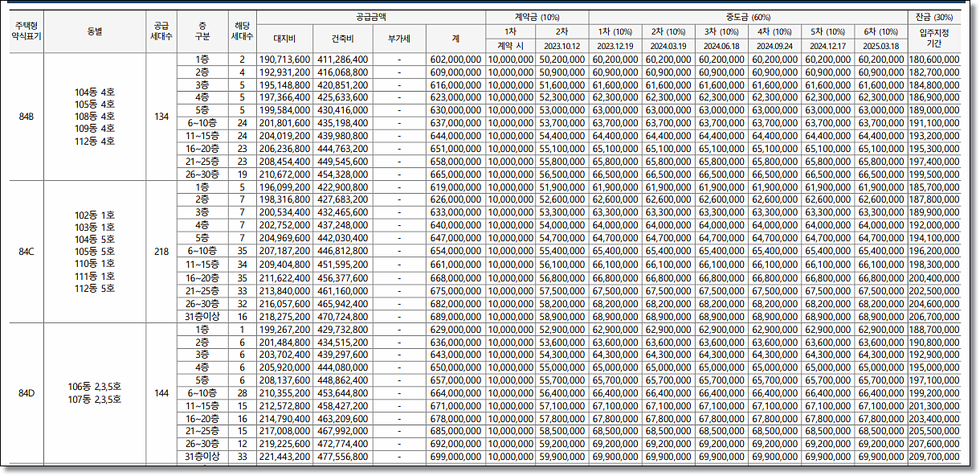Select balance amount 195,000,000 cell
980x476 pixels.
[x=933, y=367]
